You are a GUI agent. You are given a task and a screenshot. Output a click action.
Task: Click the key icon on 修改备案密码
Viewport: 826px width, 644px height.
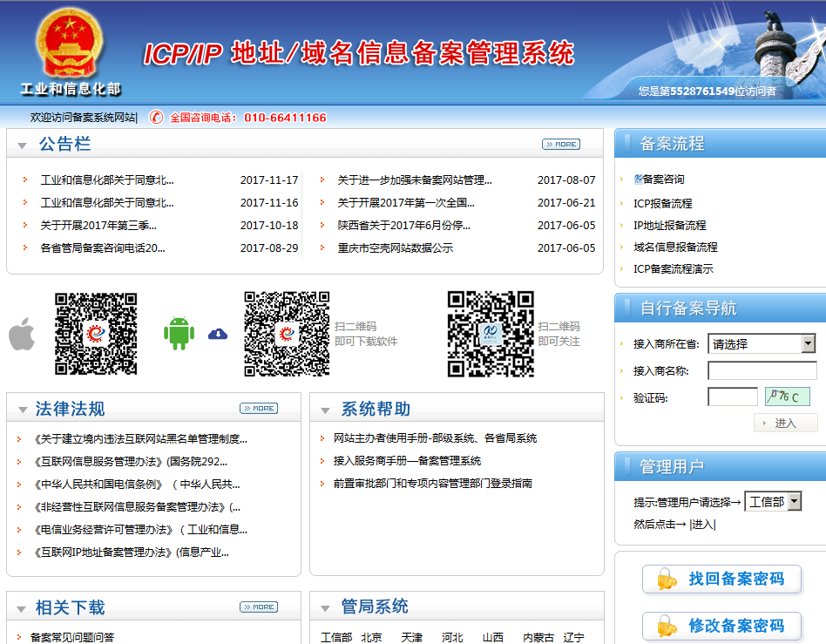coord(666,626)
